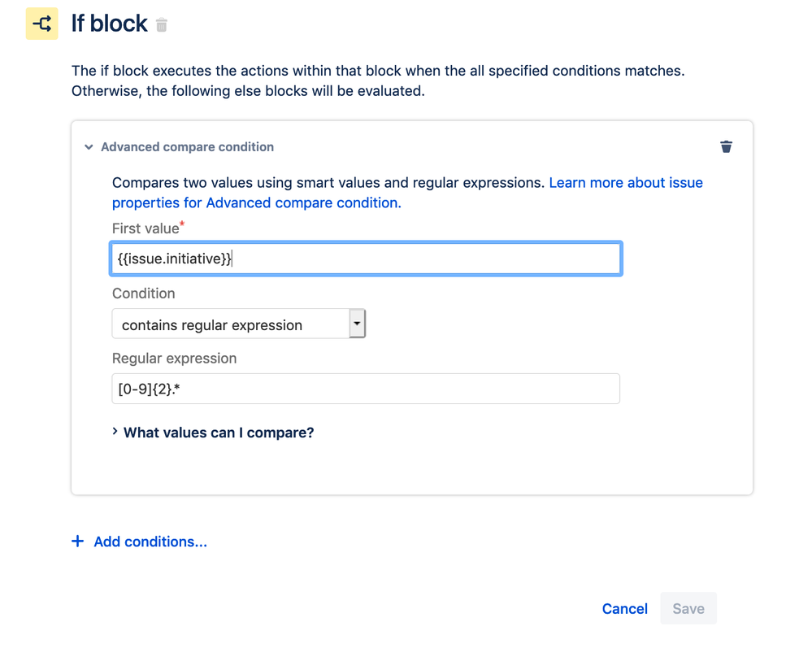Select the "Add conditions..." link text

point(150,541)
